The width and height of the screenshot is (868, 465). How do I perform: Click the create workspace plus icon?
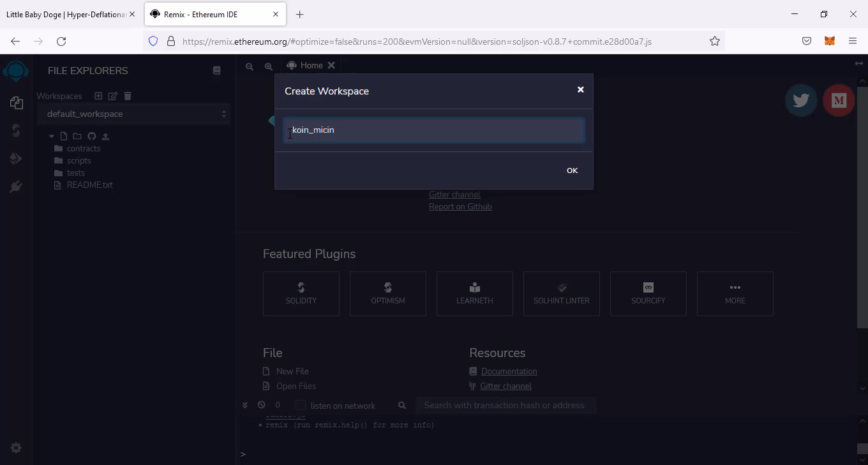click(x=98, y=96)
